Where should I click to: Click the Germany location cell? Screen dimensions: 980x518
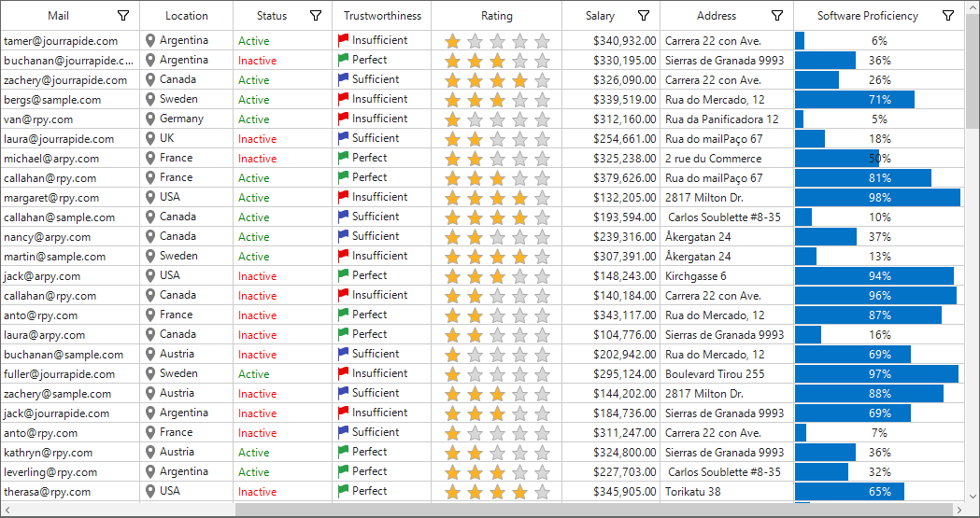[186, 119]
